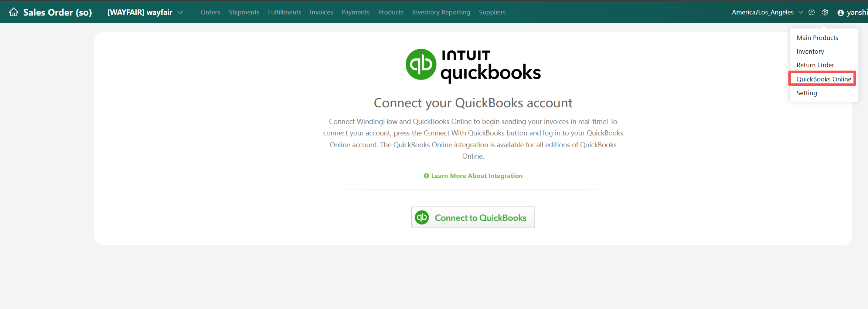The height and width of the screenshot is (309, 868).
Task: Click the Sales Order (so) title
Action: [57, 12]
